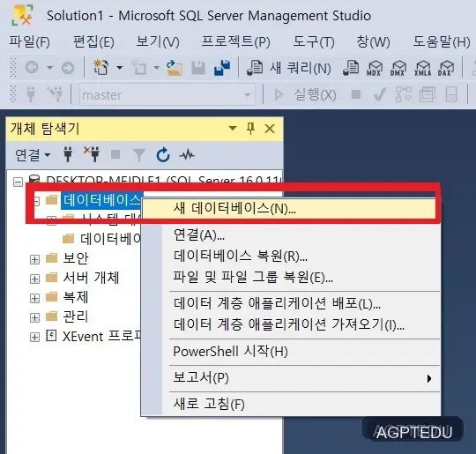Screen dimensions: 476x454
Task: Click the DMX query icon
Action: point(398,68)
